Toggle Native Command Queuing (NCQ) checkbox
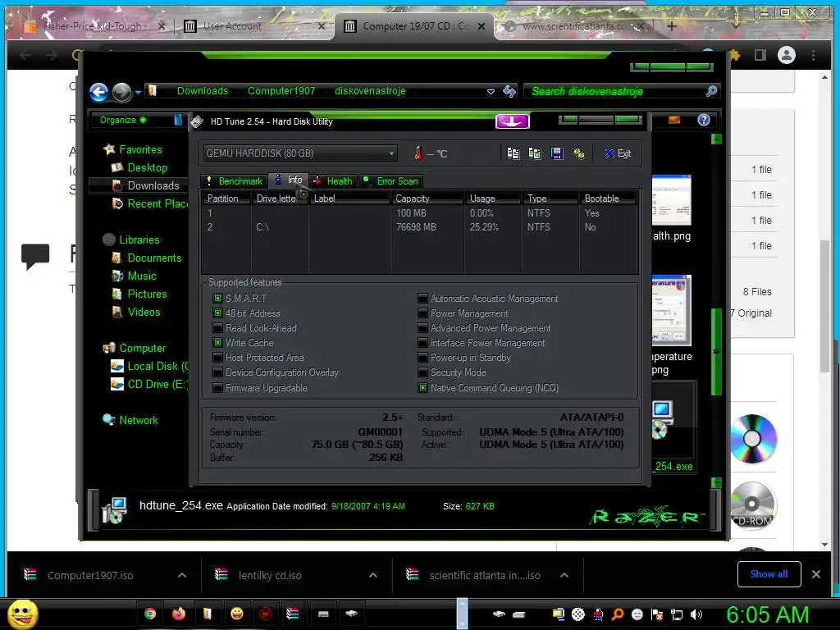The image size is (840, 630). [422, 388]
